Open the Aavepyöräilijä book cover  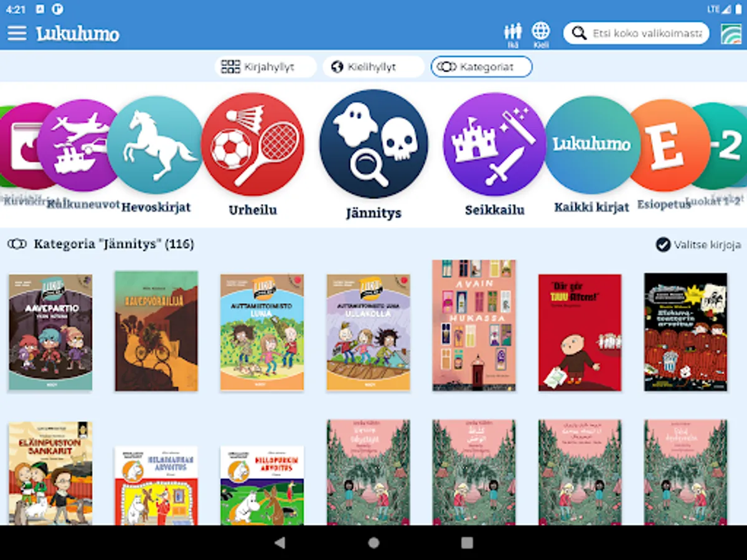point(156,331)
